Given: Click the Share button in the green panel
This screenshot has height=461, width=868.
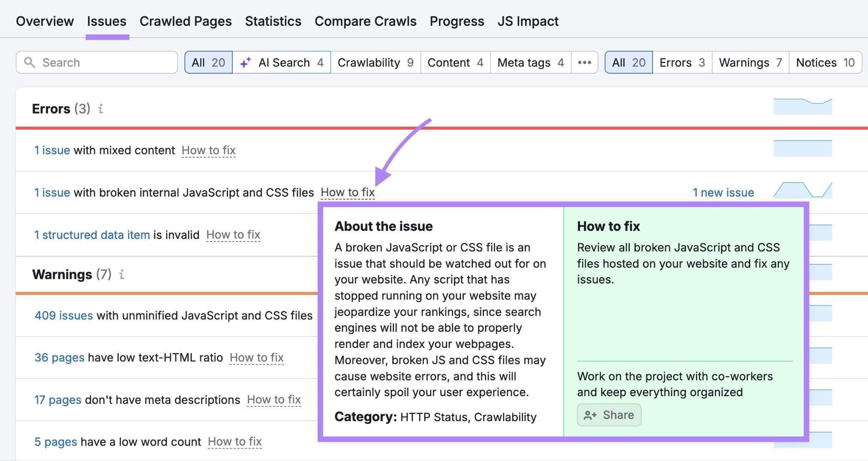Looking at the screenshot, I should click(609, 415).
